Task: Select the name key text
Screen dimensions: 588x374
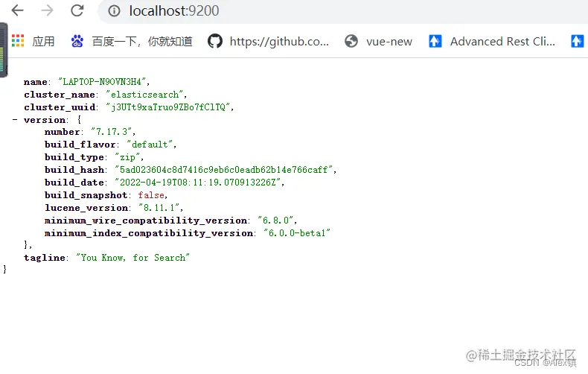Action: [36, 82]
